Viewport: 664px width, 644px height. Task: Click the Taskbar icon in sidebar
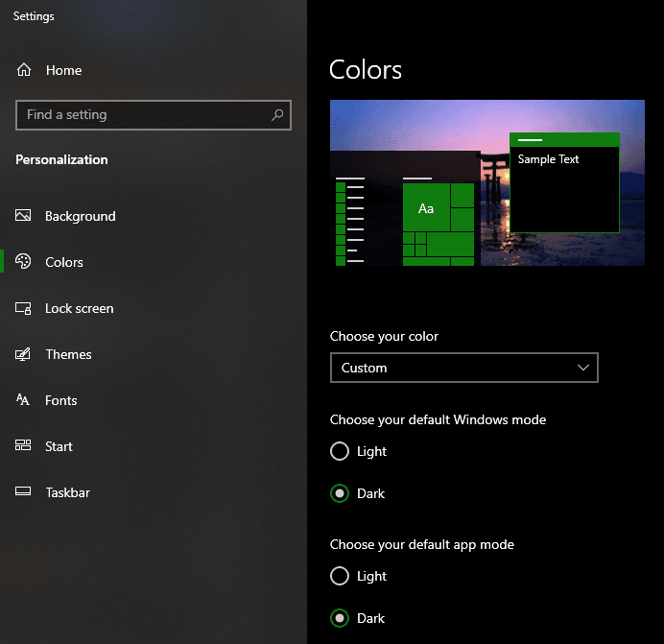pyautogui.click(x=24, y=492)
